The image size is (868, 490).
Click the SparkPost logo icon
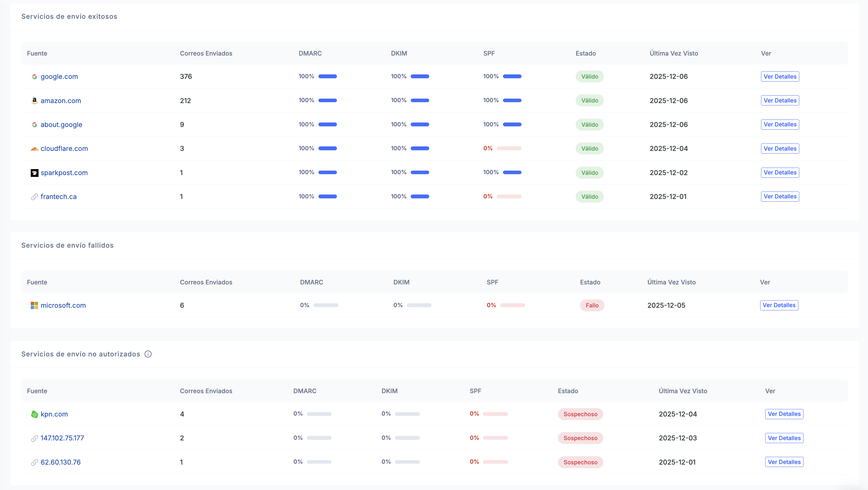click(34, 173)
